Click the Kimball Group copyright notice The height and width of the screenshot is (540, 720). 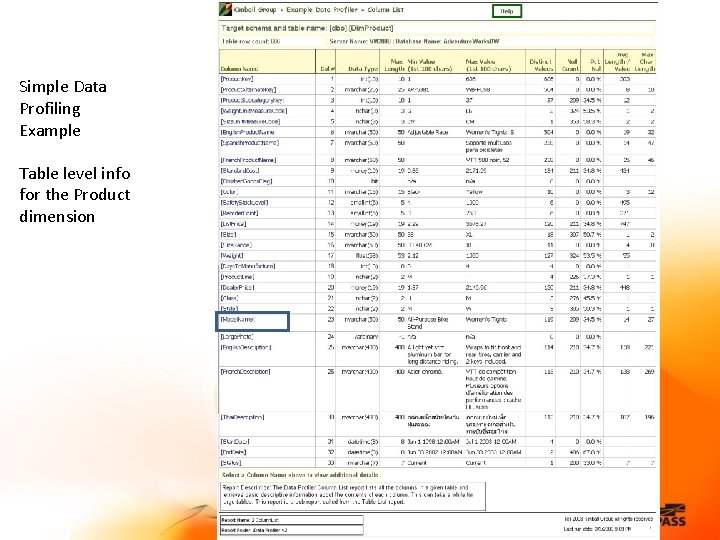(x=608, y=519)
